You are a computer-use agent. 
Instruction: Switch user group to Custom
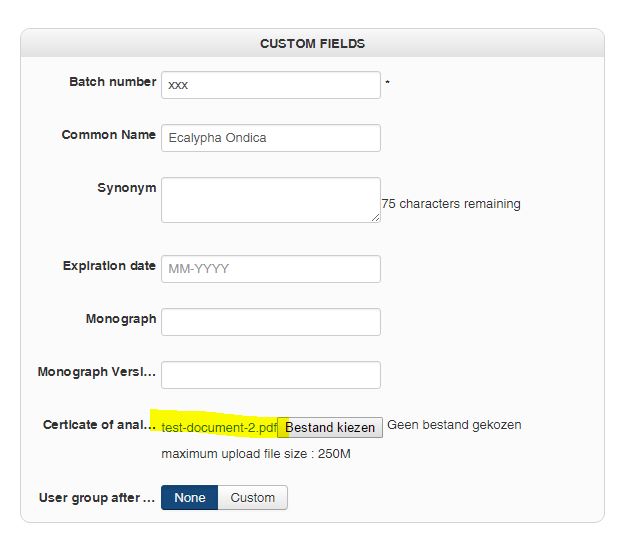coord(252,498)
